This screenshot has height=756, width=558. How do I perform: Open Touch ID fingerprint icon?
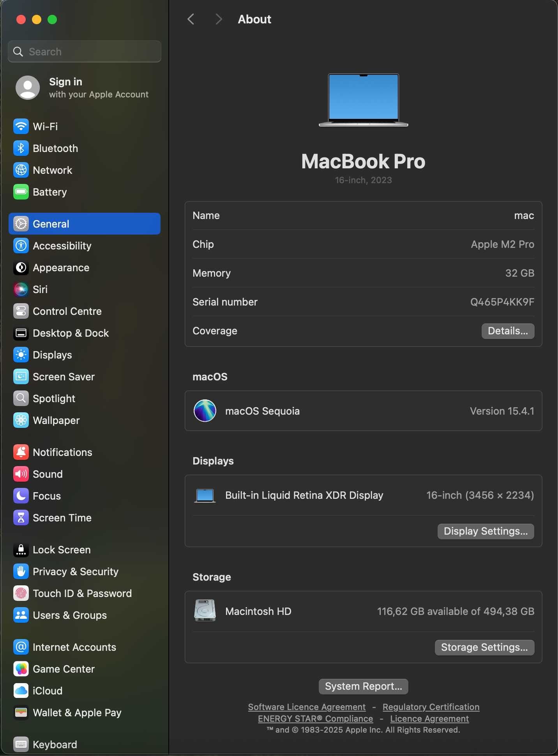click(x=21, y=593)
